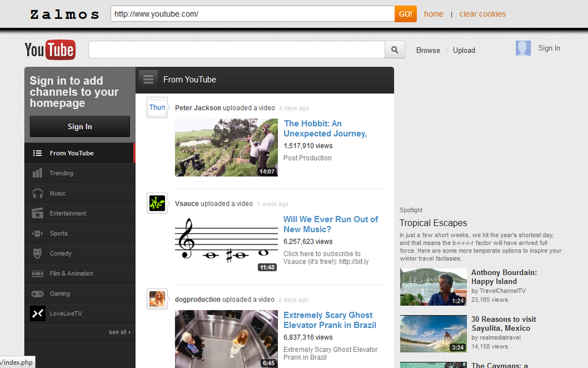Click Anthony Bourdain: Happy Island title

504,277
